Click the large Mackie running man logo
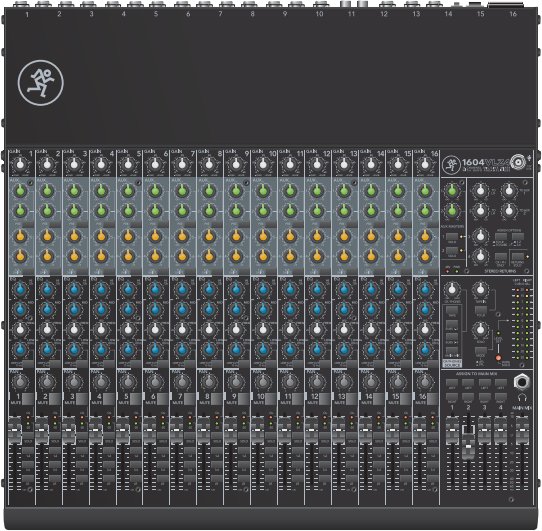Screen dimensions: 542x531 pos(41,83)
